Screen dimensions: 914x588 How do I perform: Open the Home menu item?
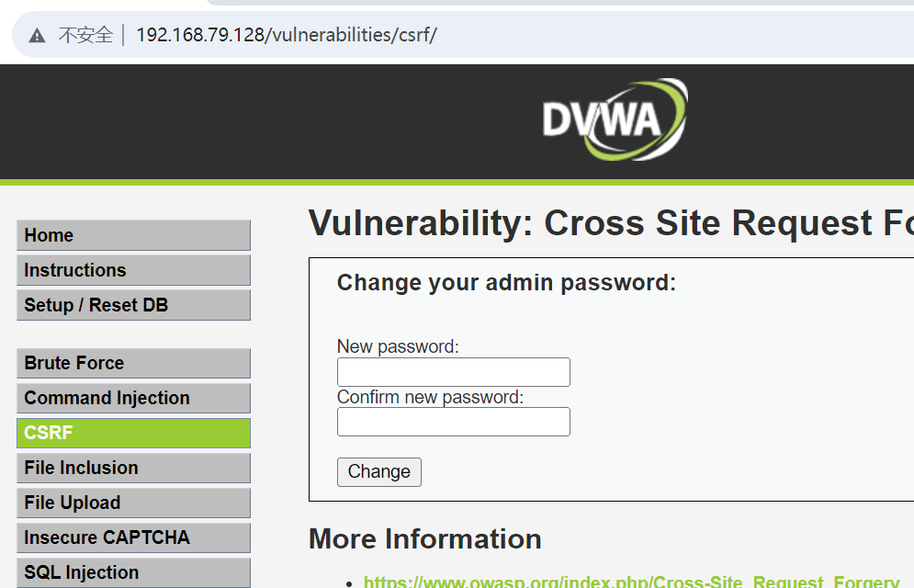[133, 235]
